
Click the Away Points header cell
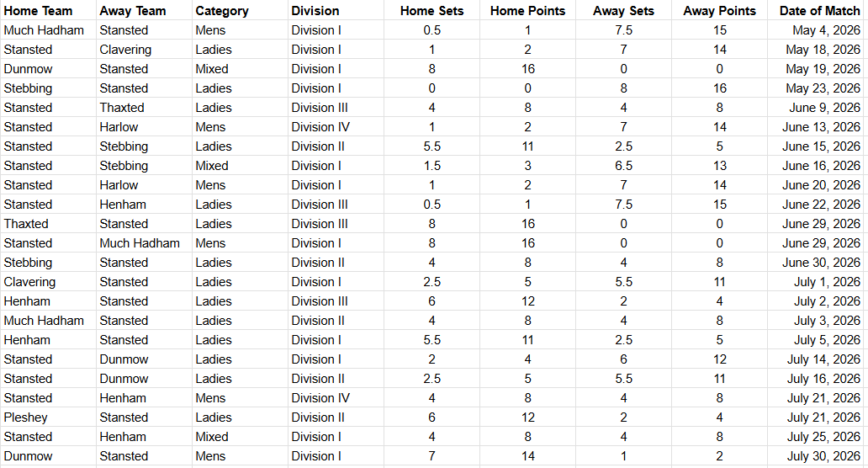point(719,11)
